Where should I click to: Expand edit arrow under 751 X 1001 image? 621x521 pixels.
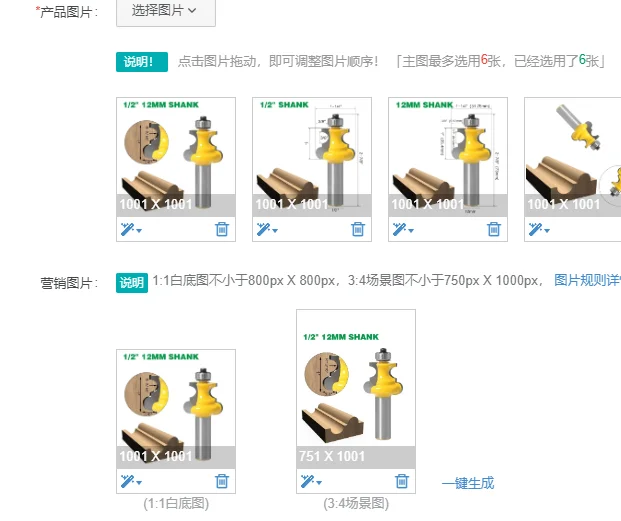click(x=319, y=483)
